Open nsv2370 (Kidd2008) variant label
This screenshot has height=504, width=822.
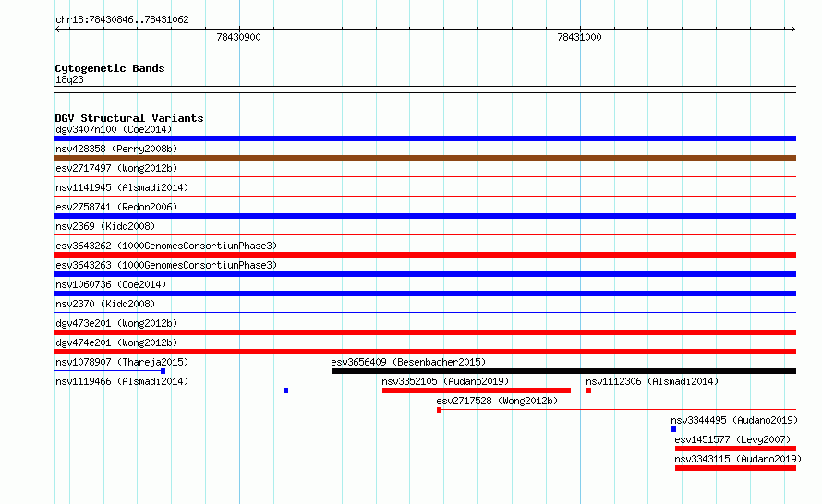(105, 304)
